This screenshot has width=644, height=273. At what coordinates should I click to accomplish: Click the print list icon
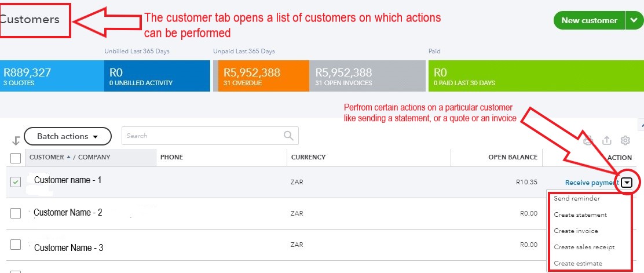click(588, 140)
